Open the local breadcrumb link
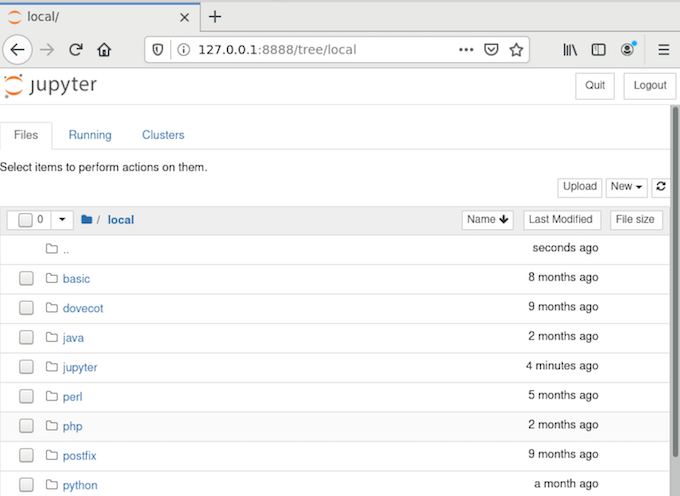 [x=121, y=220]
